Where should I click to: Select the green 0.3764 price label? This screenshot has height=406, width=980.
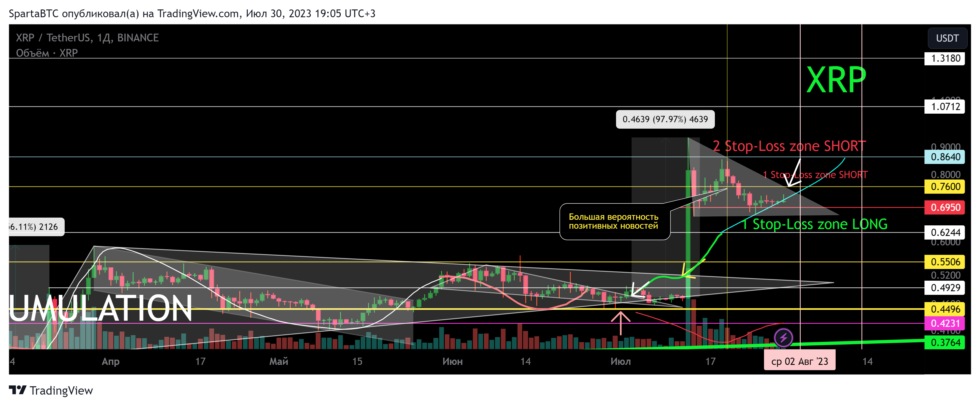pos(945,342)
